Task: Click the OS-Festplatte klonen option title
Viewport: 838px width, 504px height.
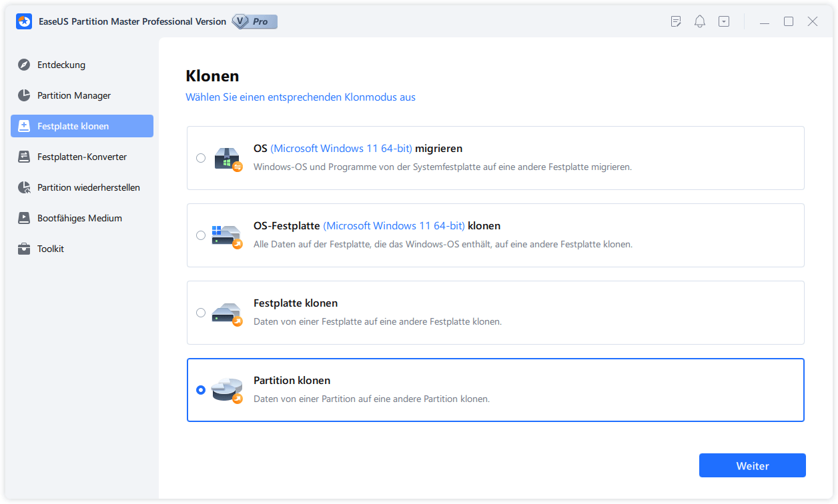Action: click(377, 226)
